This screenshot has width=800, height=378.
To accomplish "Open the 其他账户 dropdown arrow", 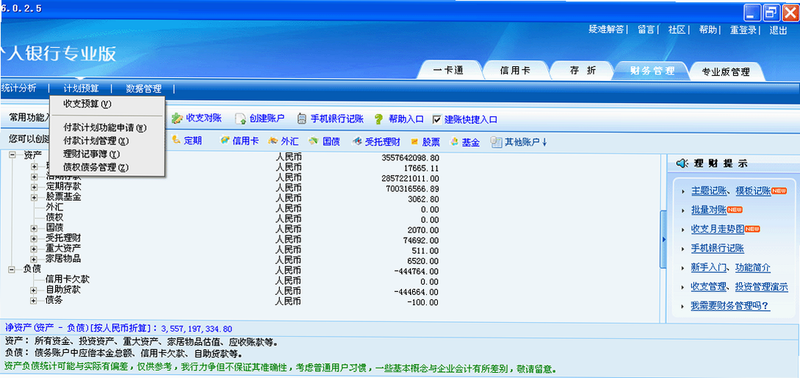I will (544, 142).
